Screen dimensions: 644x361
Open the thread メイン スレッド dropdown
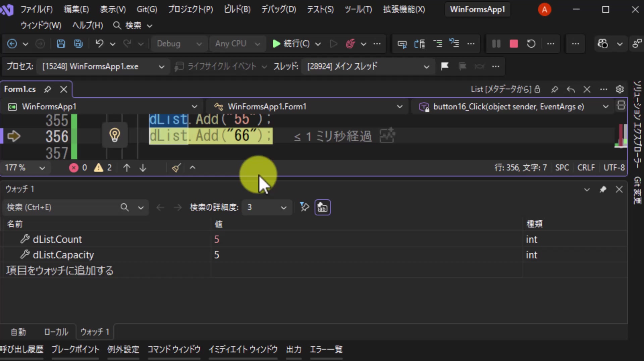pos(368,66)
